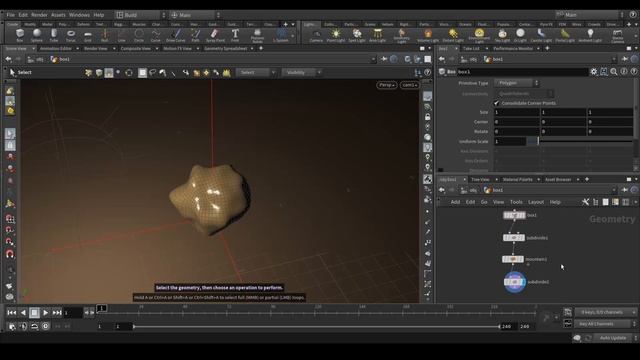This screenshot has width=640, height=360.
Task: Add a Sky Light from the shelf
Action: (x=502, y=36)
